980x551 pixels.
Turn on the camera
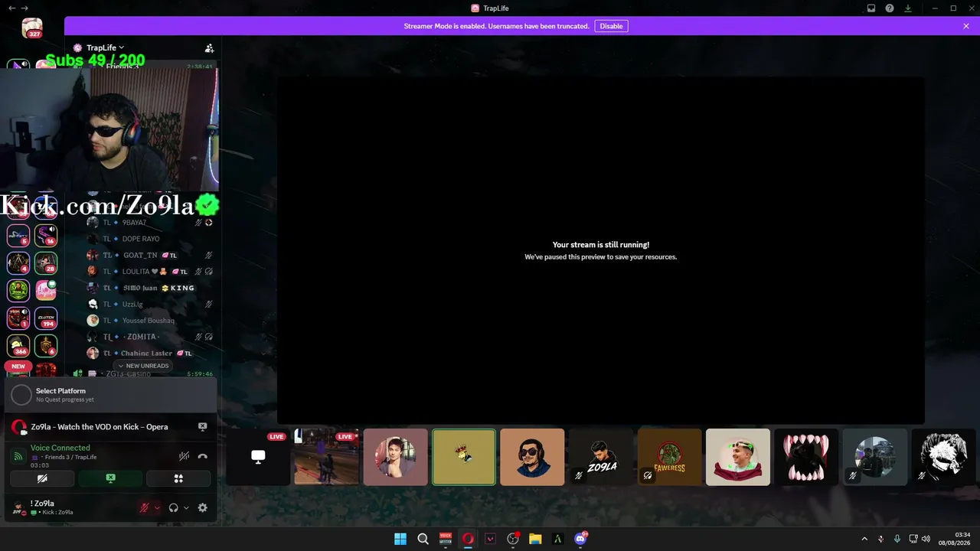pos(42,478)
